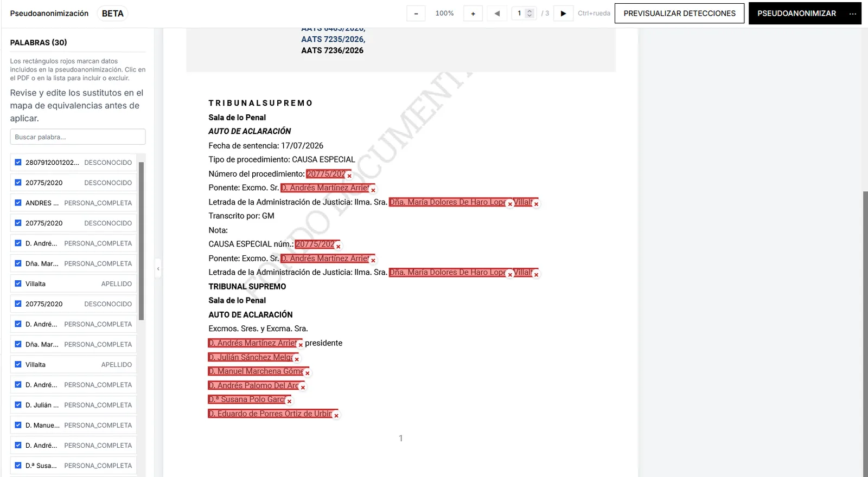Click the page number field showing 1
868x477 pixels.
pos(519,14)
